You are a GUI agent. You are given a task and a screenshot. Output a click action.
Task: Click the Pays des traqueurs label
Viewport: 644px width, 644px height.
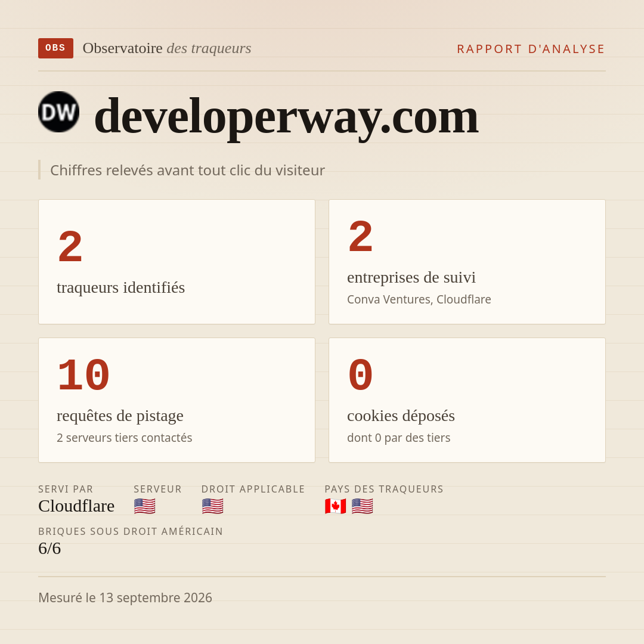point(384,489)
